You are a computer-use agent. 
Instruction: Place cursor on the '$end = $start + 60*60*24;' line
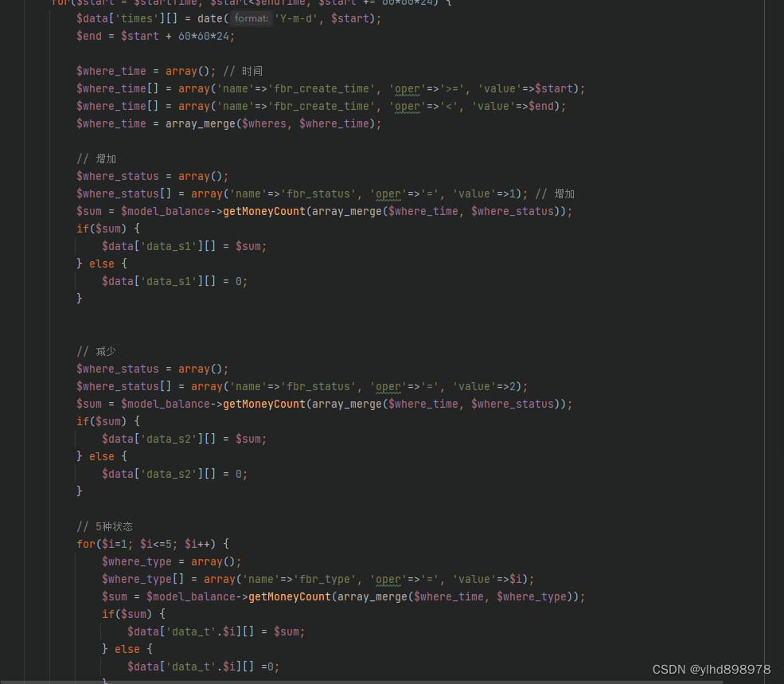tap(155, 36)
